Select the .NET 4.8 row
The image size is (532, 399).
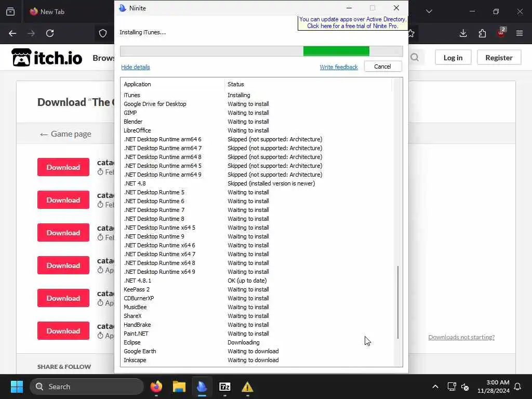(257, 183)
